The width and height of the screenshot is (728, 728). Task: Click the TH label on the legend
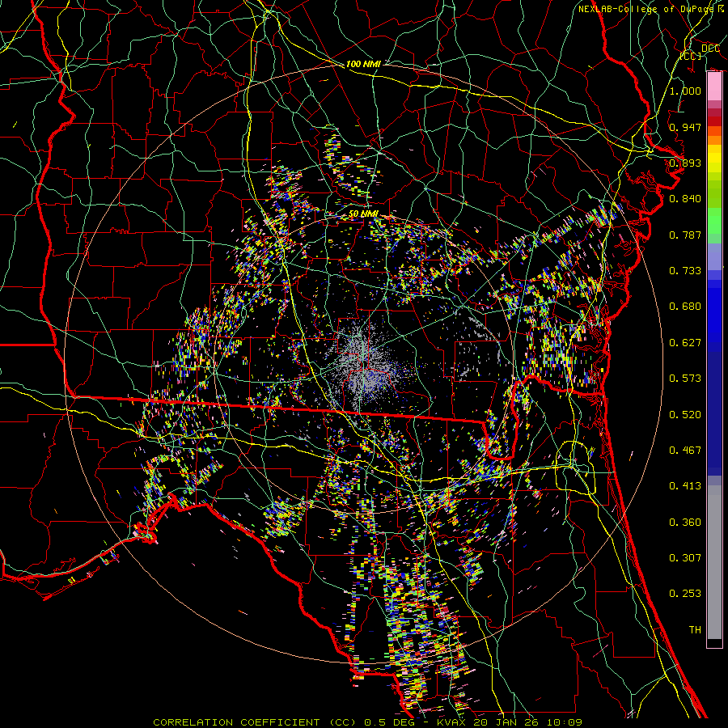pyautogui.click(x=694, y=629)
